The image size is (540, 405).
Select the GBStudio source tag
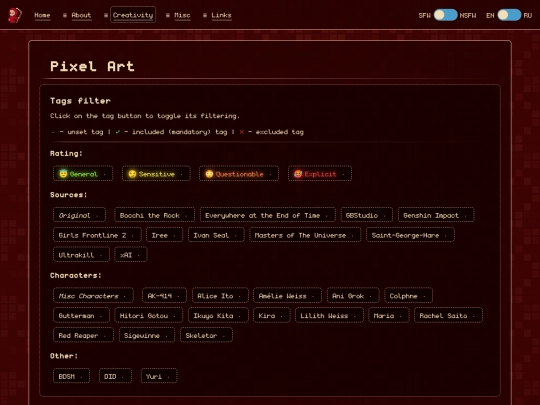[366, 215]
